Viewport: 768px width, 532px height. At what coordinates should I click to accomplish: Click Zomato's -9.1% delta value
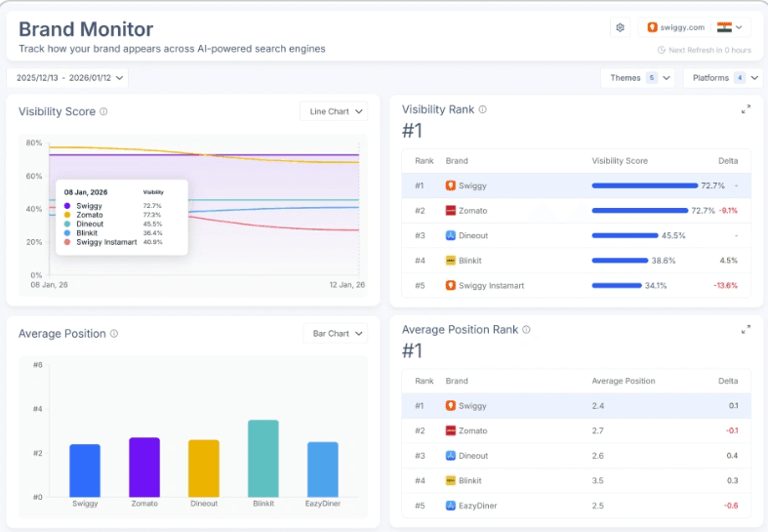(728, 211)
